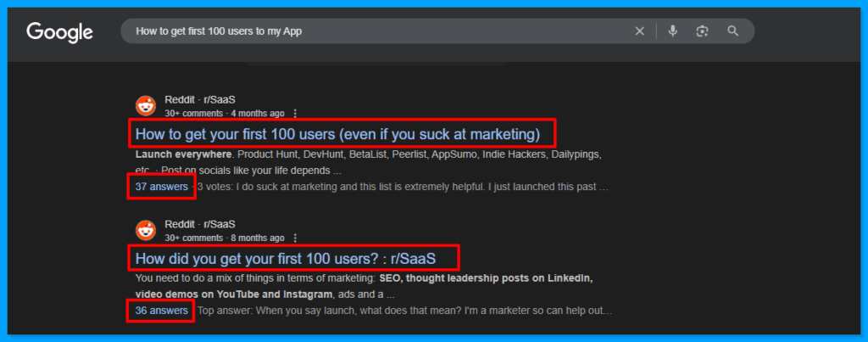Open three-dot menu for 8 months ago result

pyautogui.click(x=295, y=238)
